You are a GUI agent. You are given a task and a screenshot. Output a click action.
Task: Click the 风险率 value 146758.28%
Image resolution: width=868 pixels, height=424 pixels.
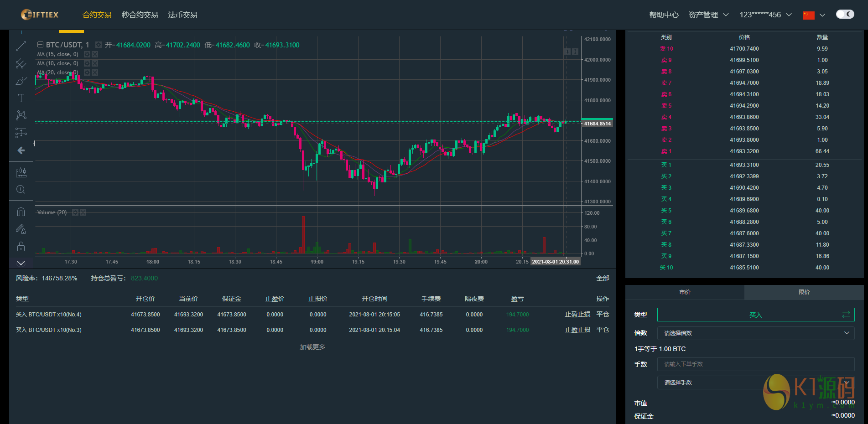coord(59,278)
